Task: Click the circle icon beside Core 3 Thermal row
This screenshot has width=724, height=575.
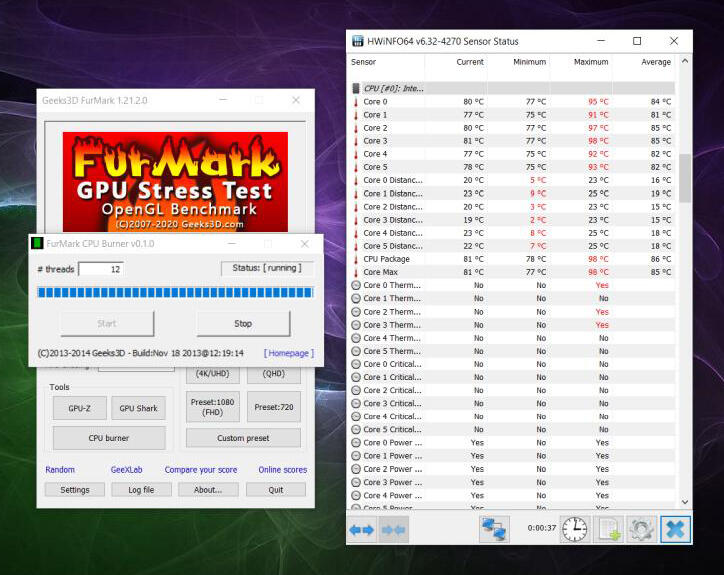Action: coord(356,325)
